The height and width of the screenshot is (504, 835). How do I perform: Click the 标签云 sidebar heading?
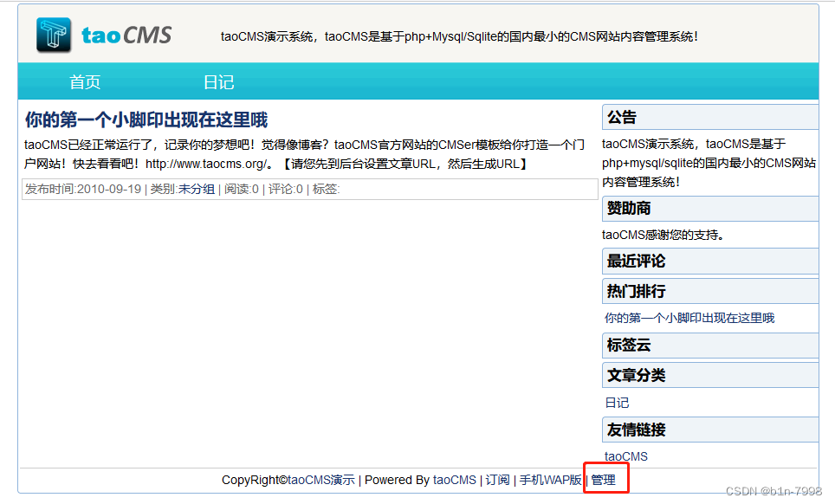click(710, 345)
